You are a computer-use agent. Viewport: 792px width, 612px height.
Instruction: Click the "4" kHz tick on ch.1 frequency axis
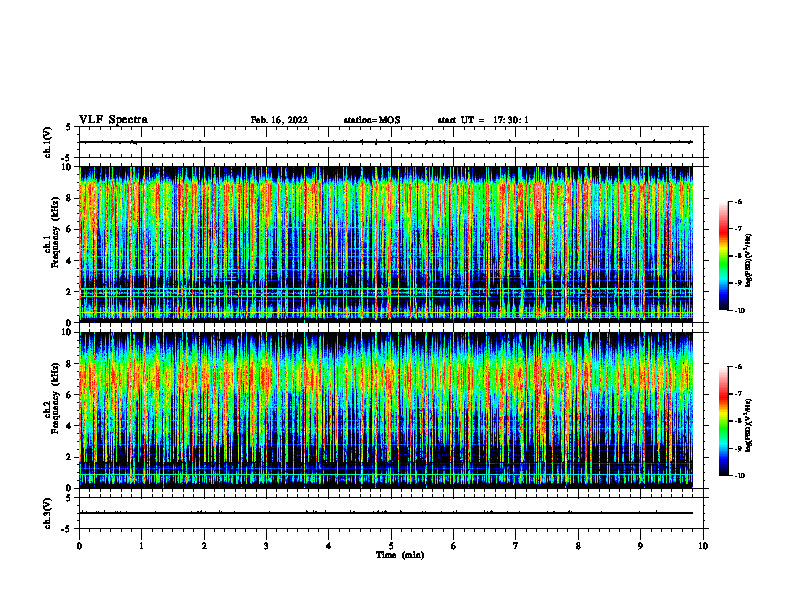70,261
